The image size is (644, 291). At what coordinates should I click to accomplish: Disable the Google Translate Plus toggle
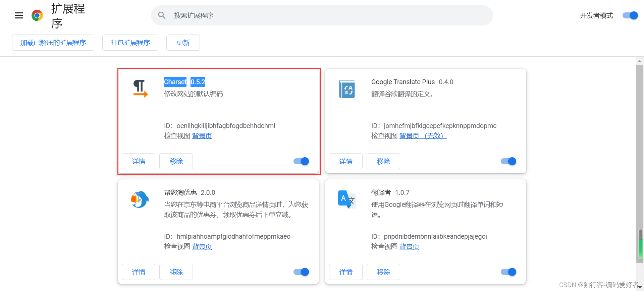[508, 161]
